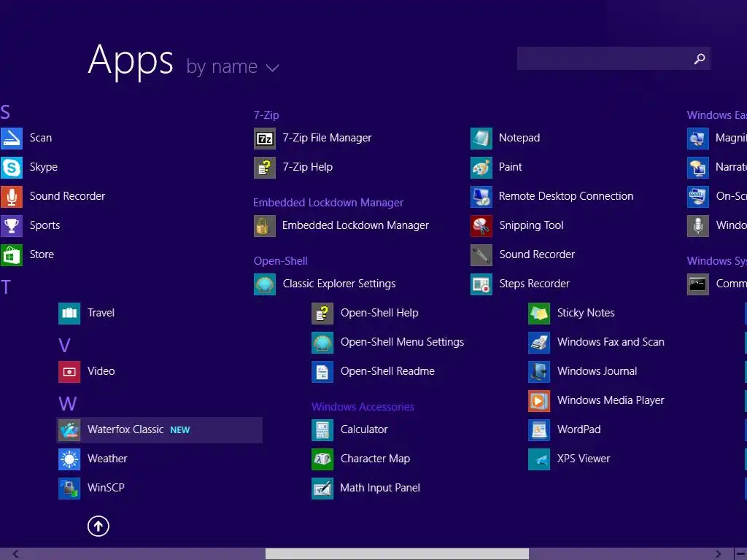The image size is (747, 560).
Task: Click the scrollbar right arrow
Action: tap(718, 554)
